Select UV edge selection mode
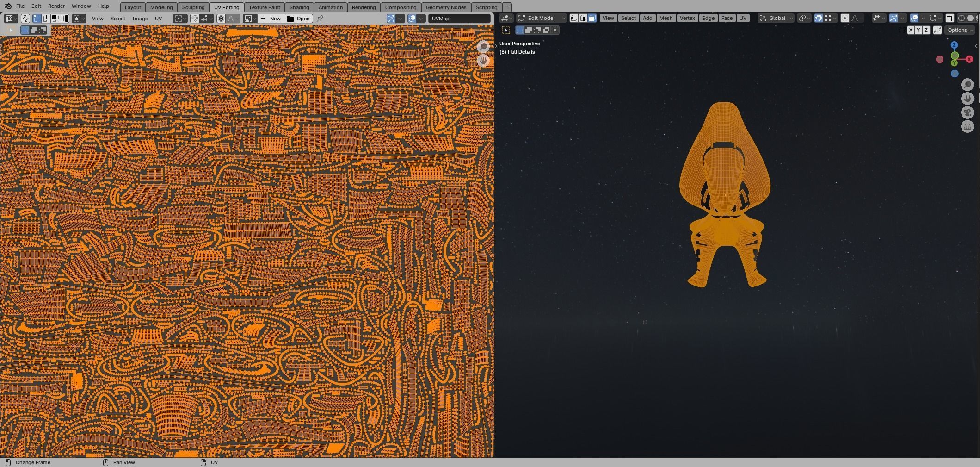 point(46,19)
